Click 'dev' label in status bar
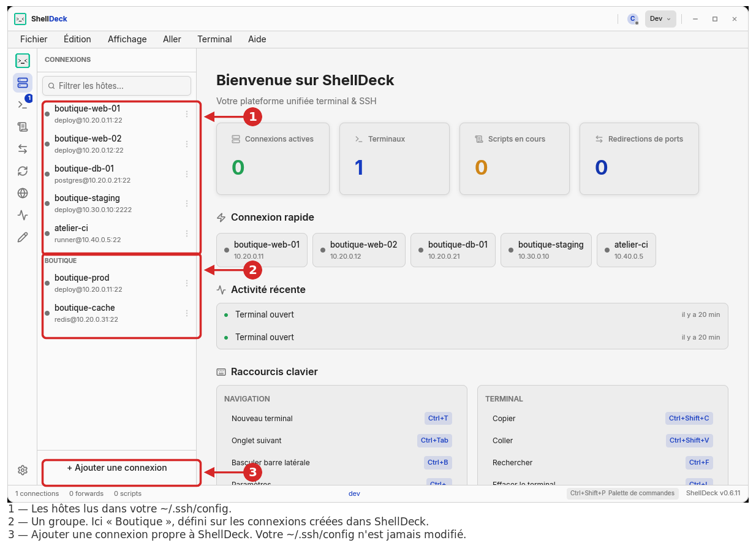This screenshot has width=756, height=548. pos(354,493)
